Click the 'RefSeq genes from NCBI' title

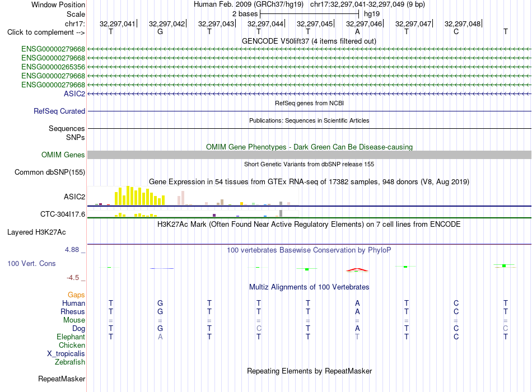310,103
